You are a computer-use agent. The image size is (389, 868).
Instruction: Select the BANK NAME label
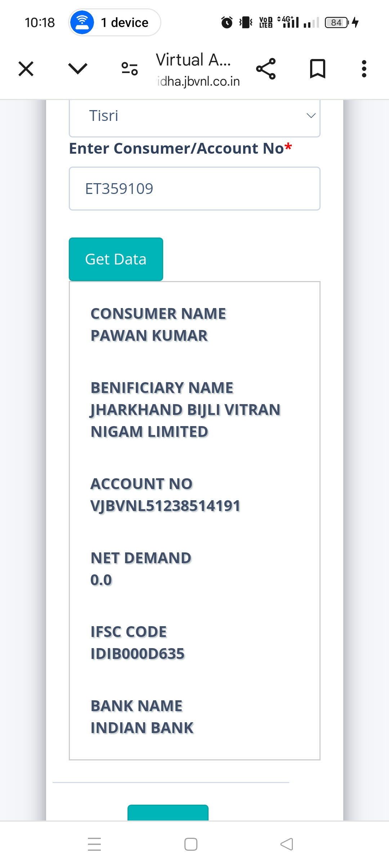click(x=137, y=706)
